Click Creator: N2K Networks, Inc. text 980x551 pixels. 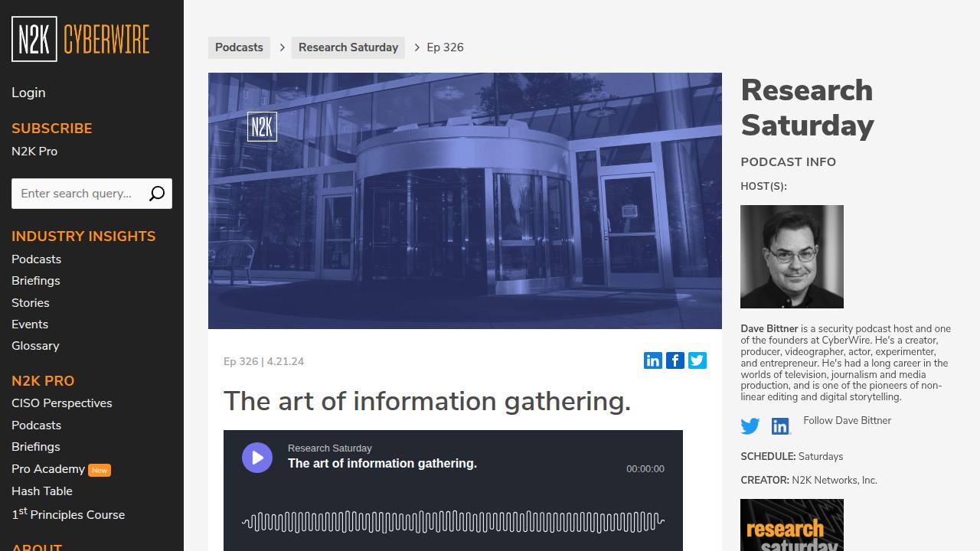(x=808, y=481)
